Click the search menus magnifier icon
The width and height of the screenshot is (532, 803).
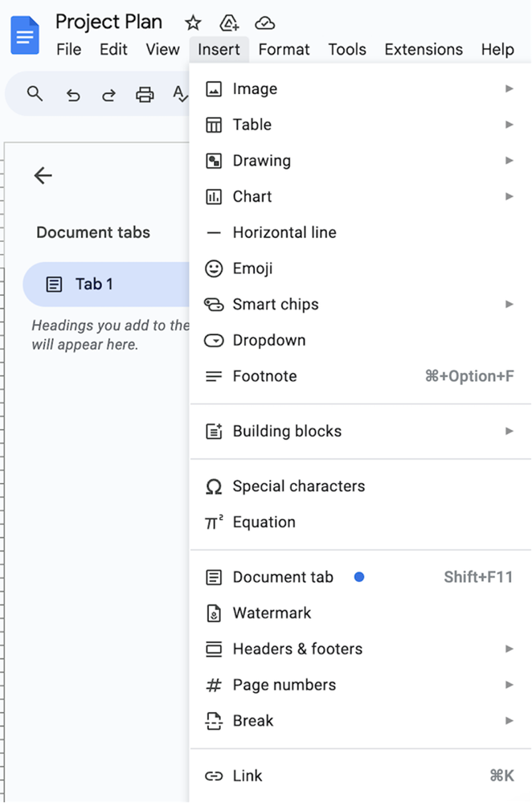click(x=35, y=94)
